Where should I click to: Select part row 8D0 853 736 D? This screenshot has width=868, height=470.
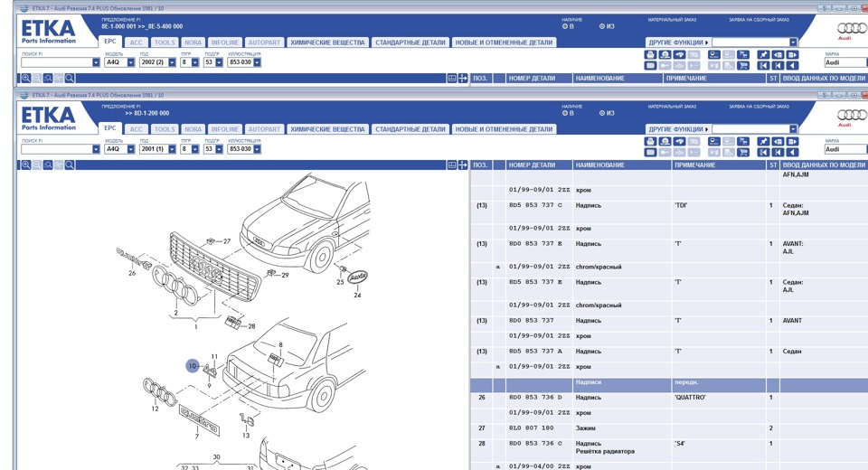point(669,398)
